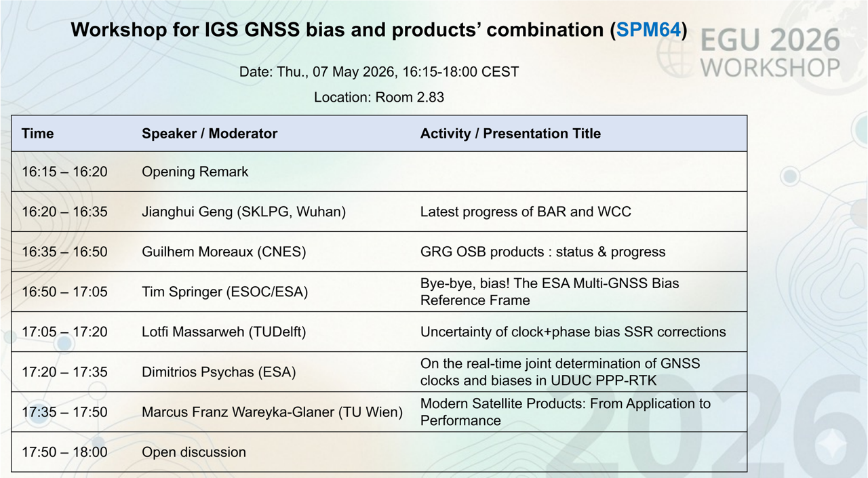Click the Time column header
Screen dimensions: 868x478
[x=37, y=134]
